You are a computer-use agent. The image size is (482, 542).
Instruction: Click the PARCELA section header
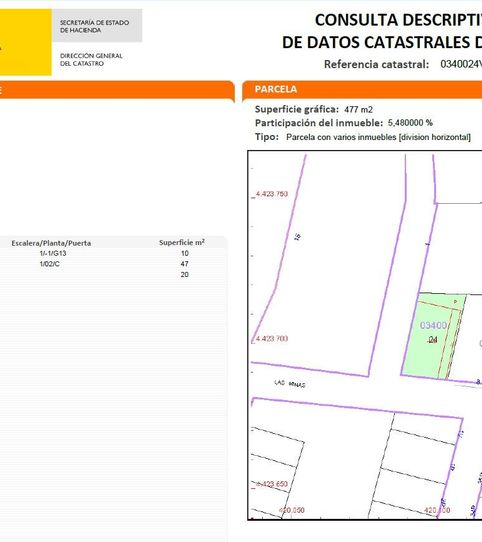point(362,90)
